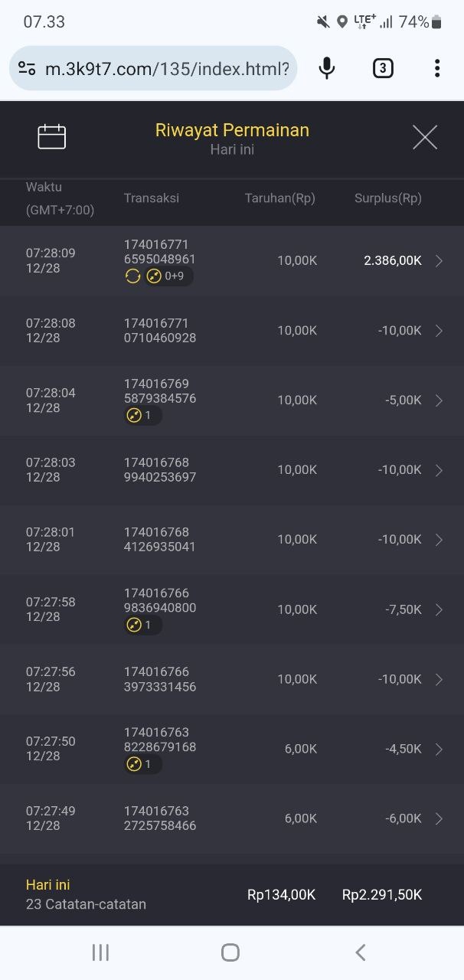Close the Riwayat Permainan panel

(x=424, y=138)
